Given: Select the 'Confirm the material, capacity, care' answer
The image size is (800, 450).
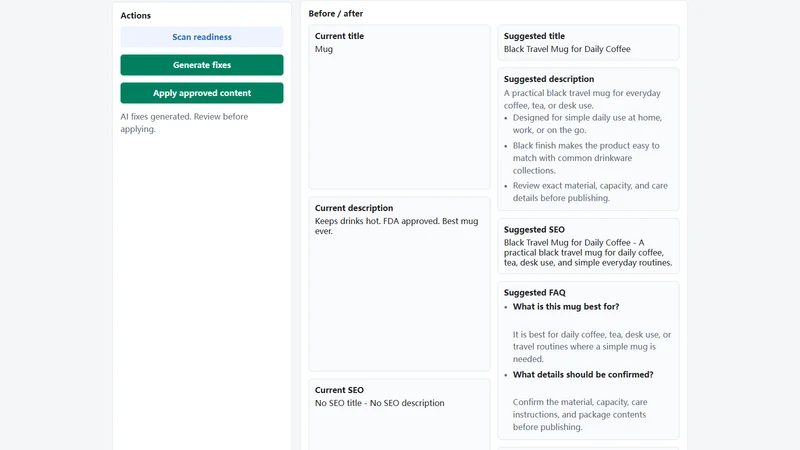Looking at the screenshot, I should point(580,414).
